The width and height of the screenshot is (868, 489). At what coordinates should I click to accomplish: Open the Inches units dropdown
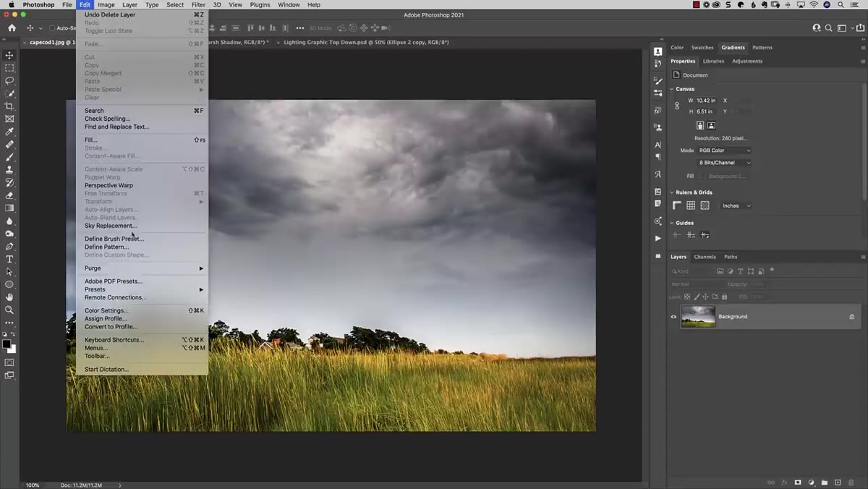point(736,205)
